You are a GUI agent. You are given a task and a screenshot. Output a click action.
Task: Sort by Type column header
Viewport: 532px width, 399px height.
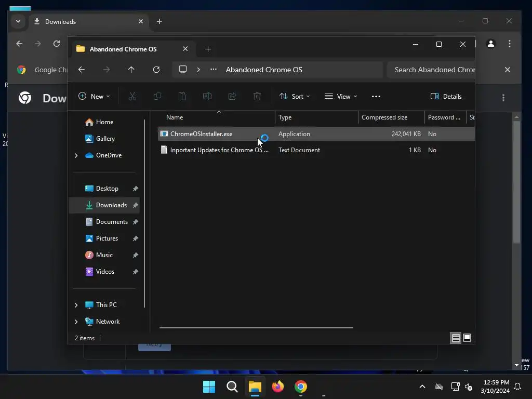coord(316,117)
